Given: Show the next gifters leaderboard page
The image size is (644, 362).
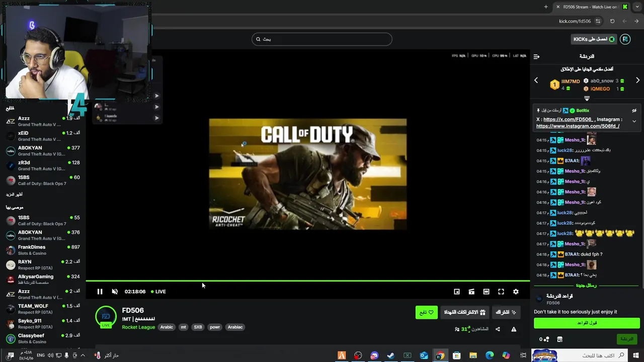Looking at the screenshot, I should pyautogui.click(x=637, y=80).
